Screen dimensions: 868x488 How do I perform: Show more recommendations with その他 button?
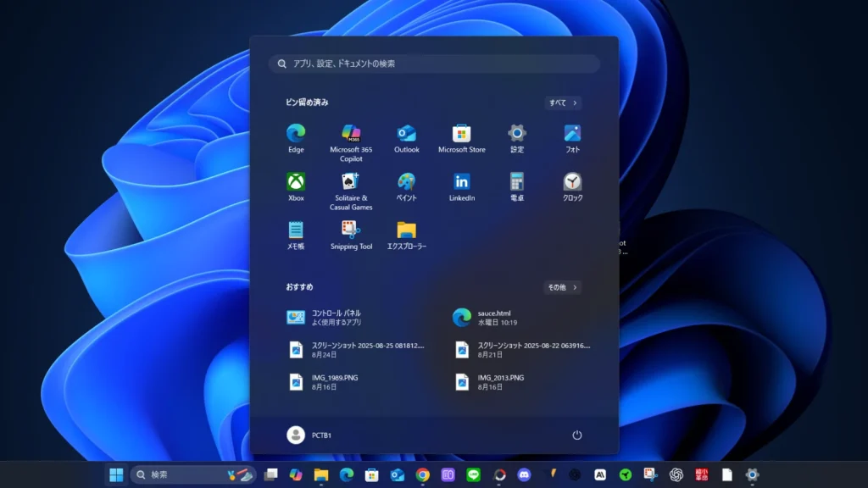click(x=562, y=287)
